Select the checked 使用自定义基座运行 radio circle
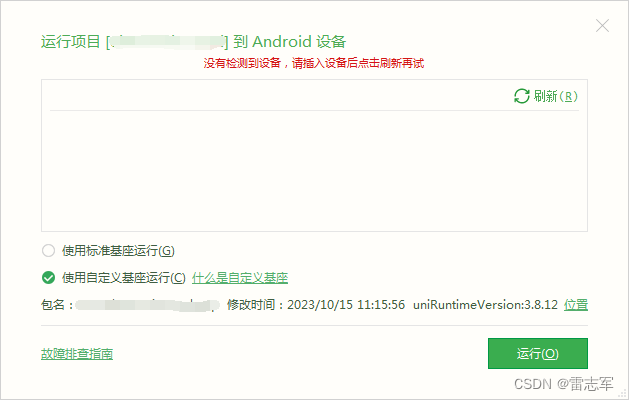629x400 pixels. [48, 278]
